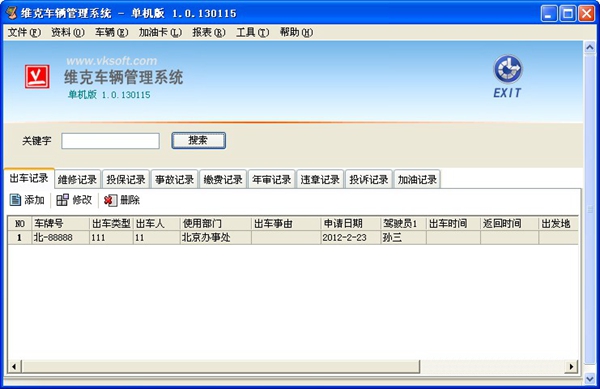Focus the 关键字 input field
Image resolution: width=600 pixels, height=389 pixels.
coord(111,141)
